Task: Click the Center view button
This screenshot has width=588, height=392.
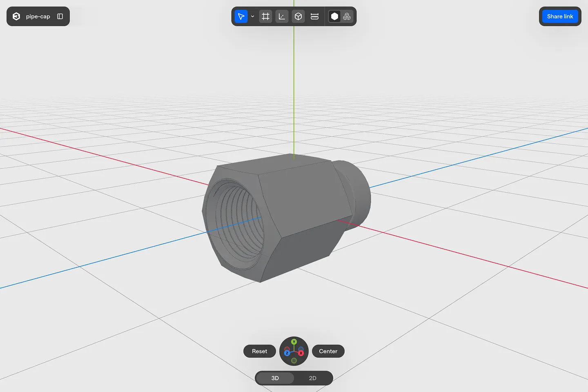Action: (328, 351)
